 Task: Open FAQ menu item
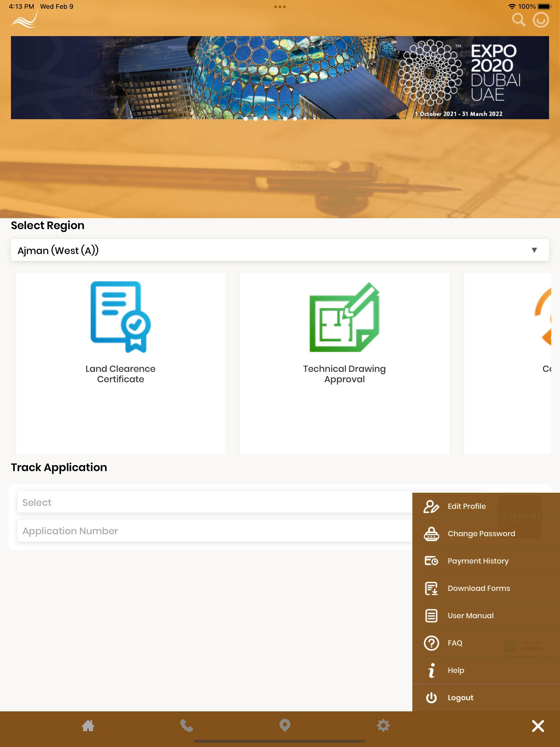click(486, 643)
